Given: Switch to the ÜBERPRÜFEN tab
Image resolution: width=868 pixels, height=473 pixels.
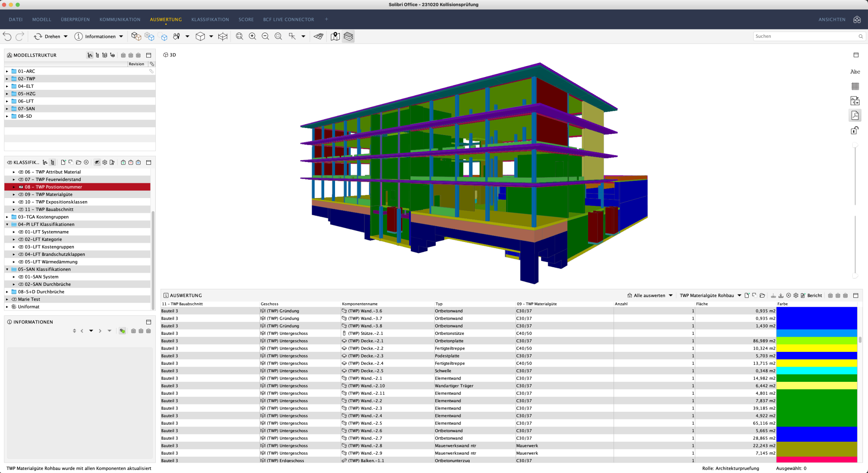Looking at the screenshot, I should [75, 20].
